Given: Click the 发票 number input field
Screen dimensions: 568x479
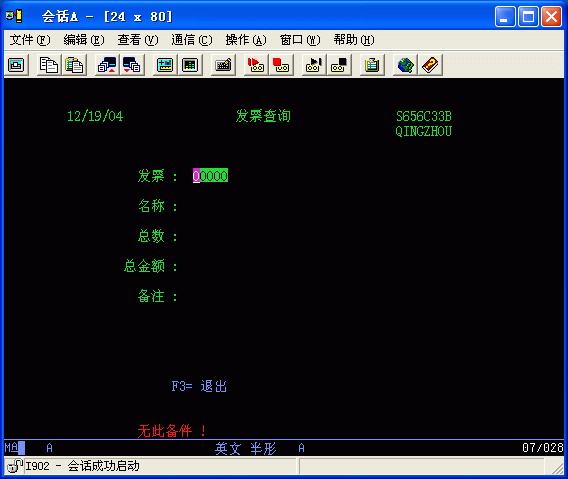Looking at the screenshot, I should coord(210,175).
